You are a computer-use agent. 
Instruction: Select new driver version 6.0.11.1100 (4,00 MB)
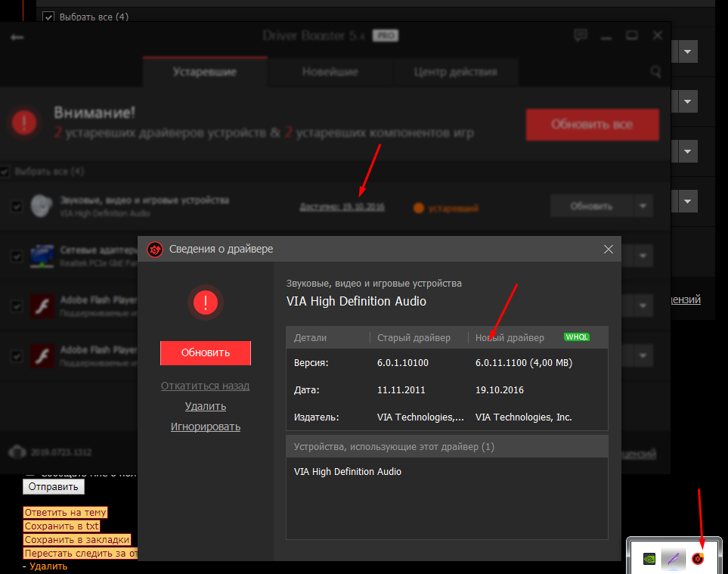pos(524,363)
